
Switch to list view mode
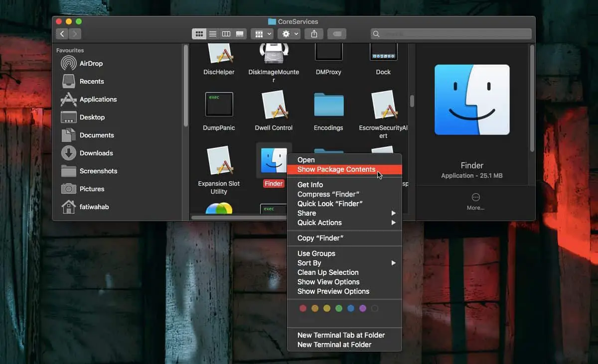click(213, 34)
